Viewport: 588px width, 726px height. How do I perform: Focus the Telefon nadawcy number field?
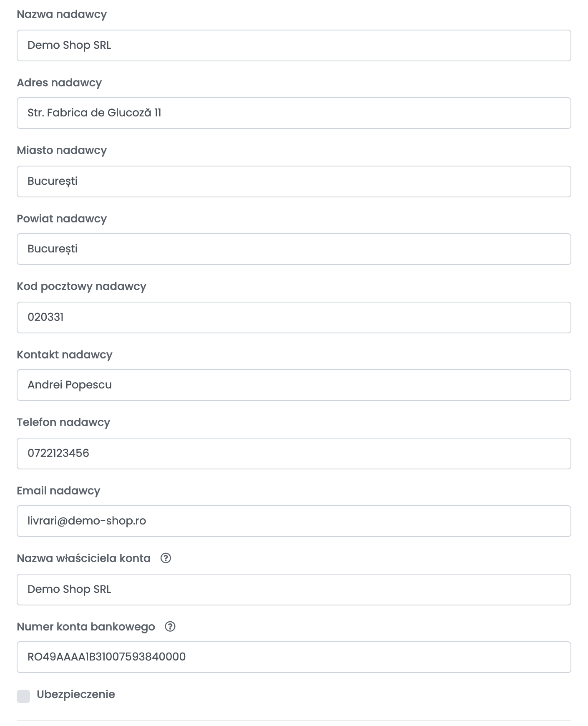[294, 454]
